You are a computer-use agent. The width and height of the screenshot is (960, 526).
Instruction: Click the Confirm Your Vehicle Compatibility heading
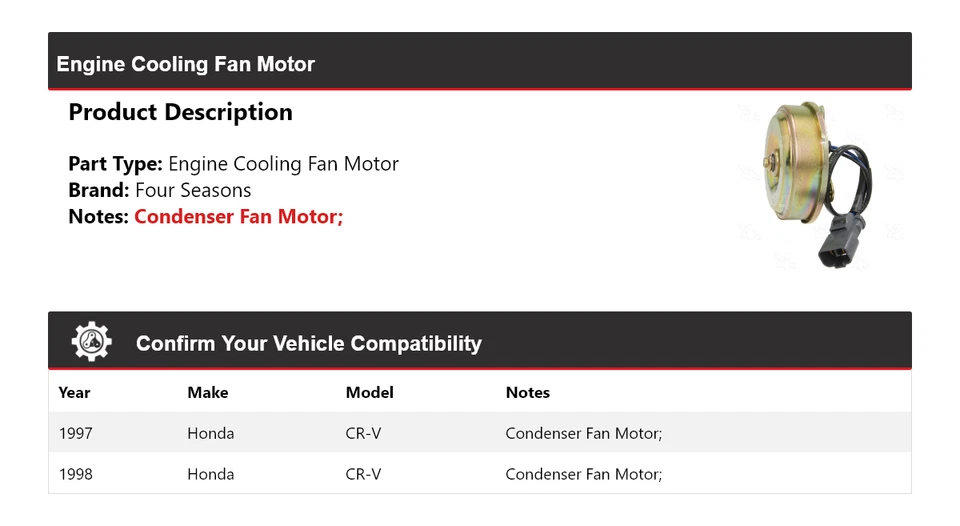point(308,344)
